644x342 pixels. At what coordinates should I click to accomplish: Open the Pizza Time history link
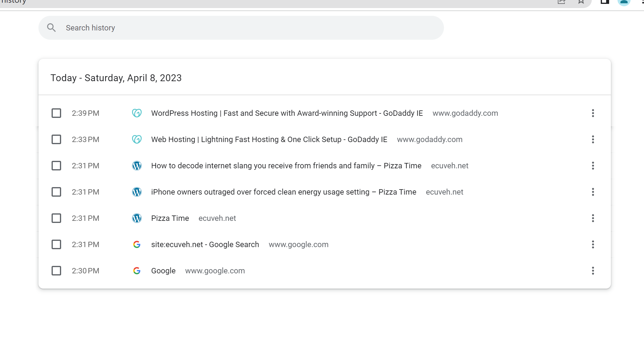click(x=170, y=218)
